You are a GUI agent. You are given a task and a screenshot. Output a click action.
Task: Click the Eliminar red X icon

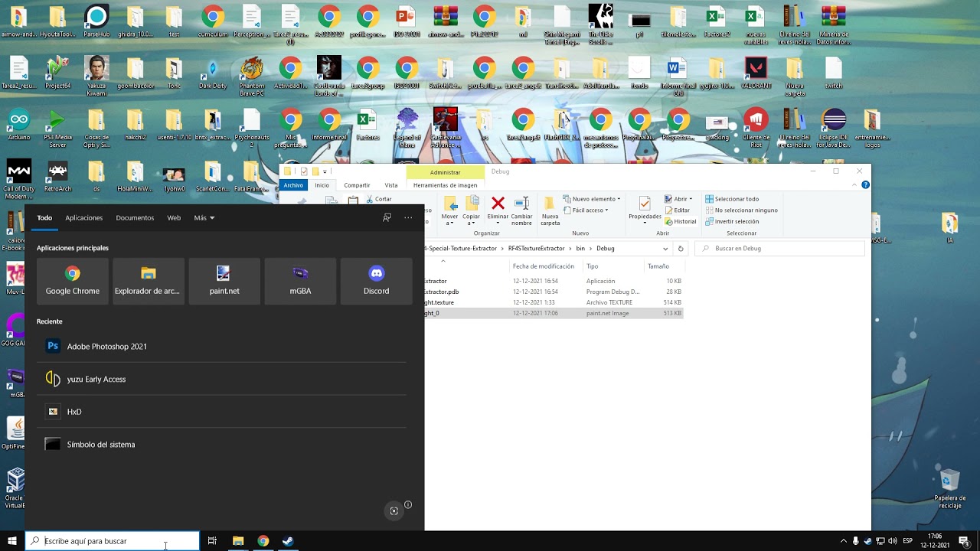click(498, 204)
